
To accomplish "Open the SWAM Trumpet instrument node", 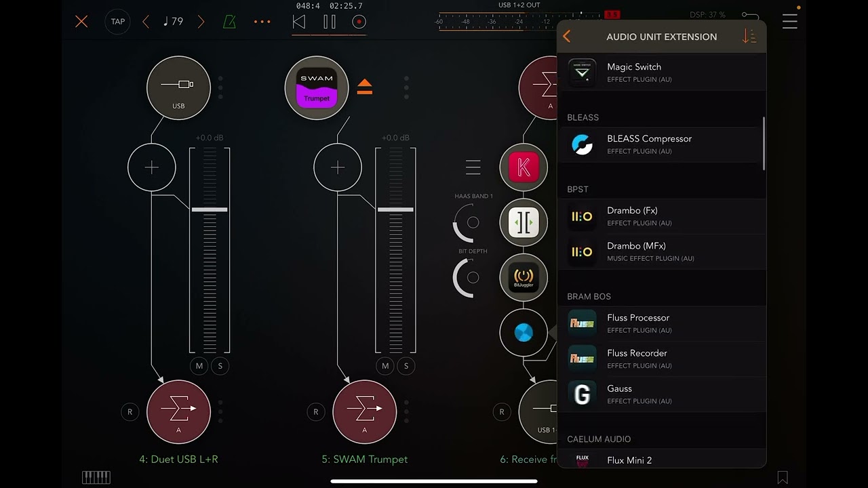I will (317, 88).
